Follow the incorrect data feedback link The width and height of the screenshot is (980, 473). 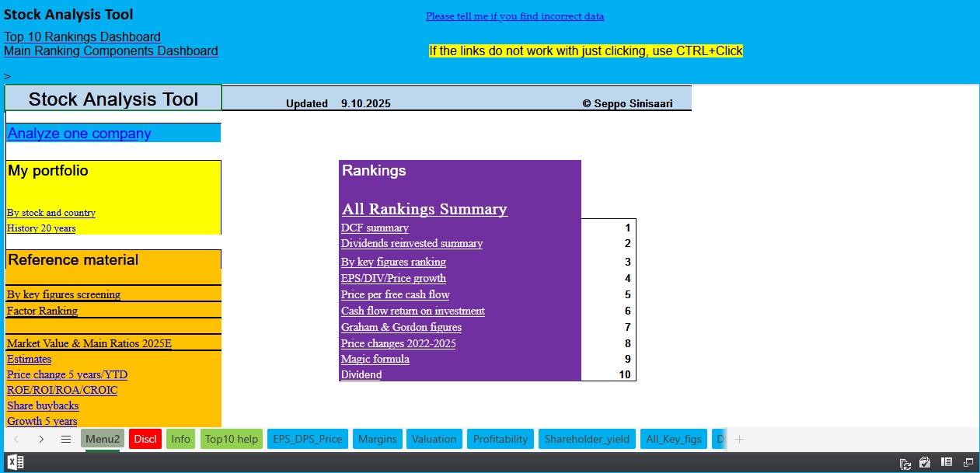[x=514, y=16]
